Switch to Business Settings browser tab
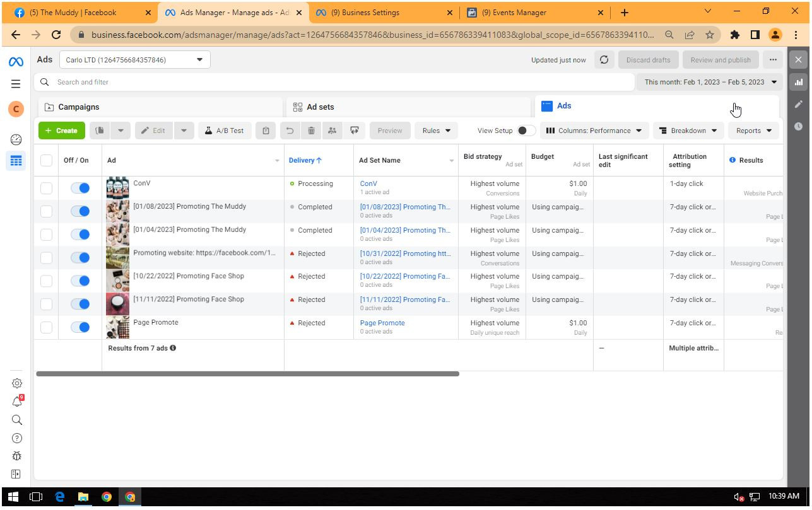Viewport: 812px width, 510px height. tap(384, 13)
